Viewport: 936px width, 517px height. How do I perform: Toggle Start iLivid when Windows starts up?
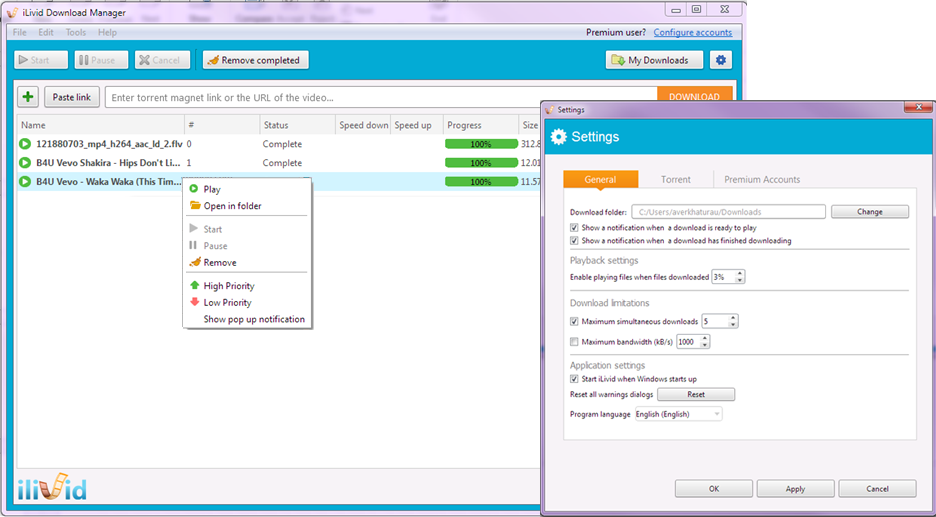click(x=574, y=379)
